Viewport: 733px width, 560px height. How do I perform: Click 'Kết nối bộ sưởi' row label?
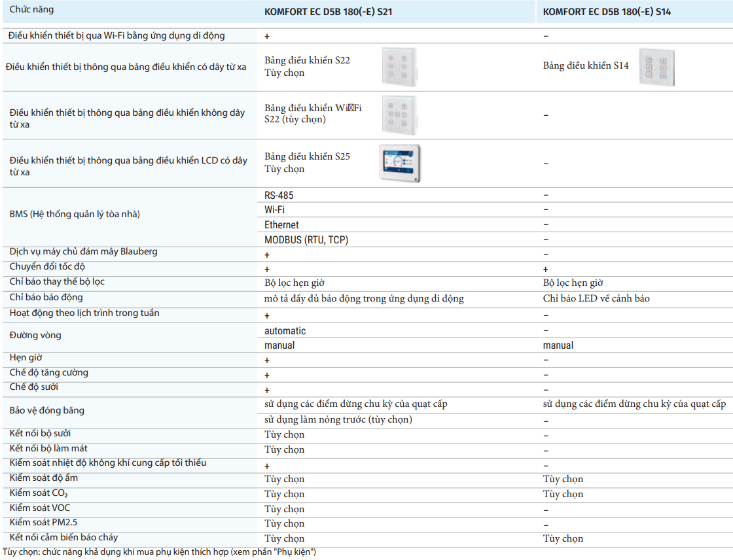tap(40, 433)
